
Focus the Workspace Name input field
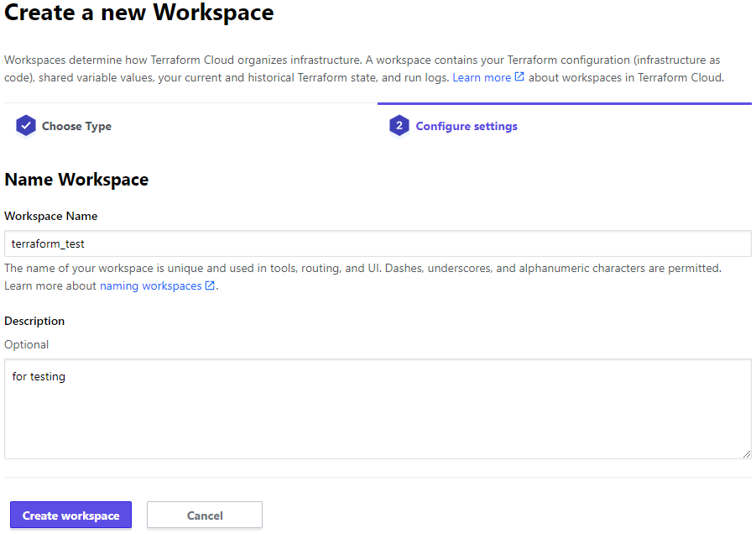click(378, 243)
